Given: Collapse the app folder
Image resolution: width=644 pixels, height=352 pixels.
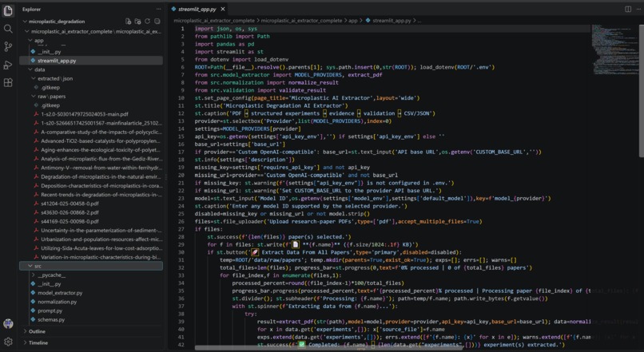Looking at the screenshot, I should [x=30, y=40].
